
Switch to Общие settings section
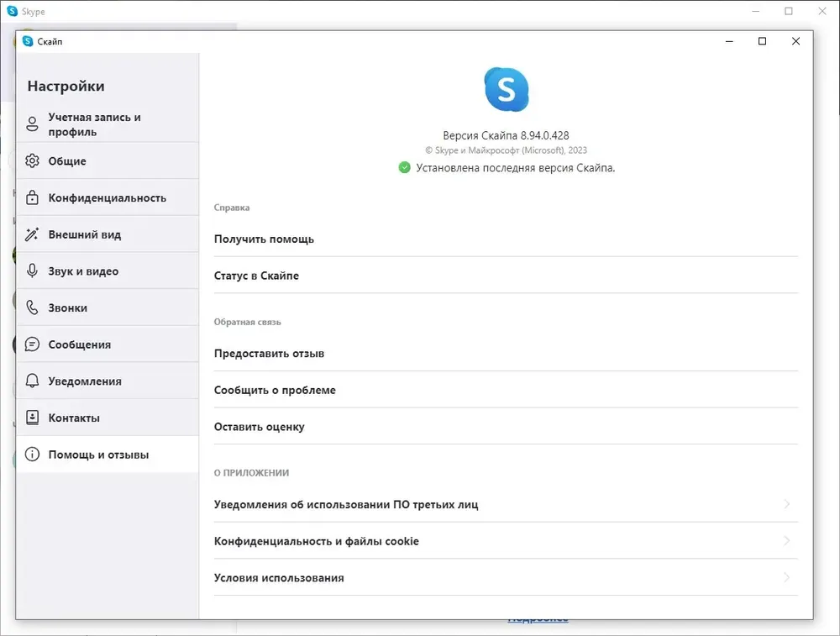point(108,160)
